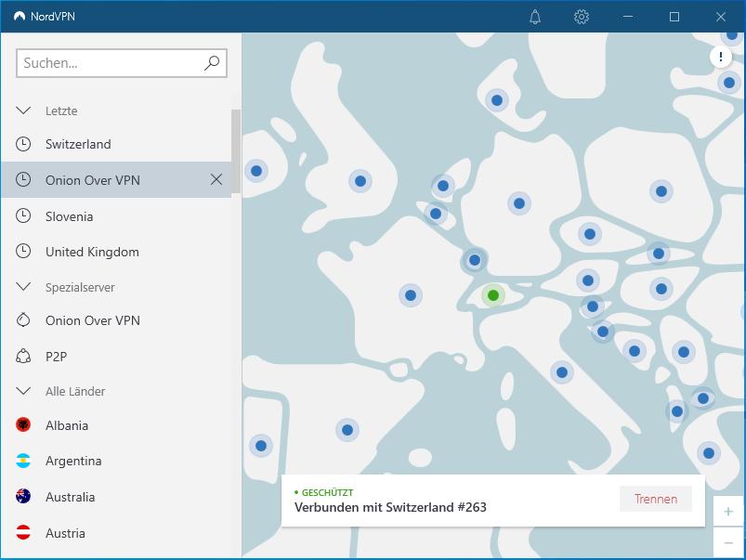Viewport: 746px width, 560px height.
Task: Click the Argentina flag icon
Action: point(23,461)
